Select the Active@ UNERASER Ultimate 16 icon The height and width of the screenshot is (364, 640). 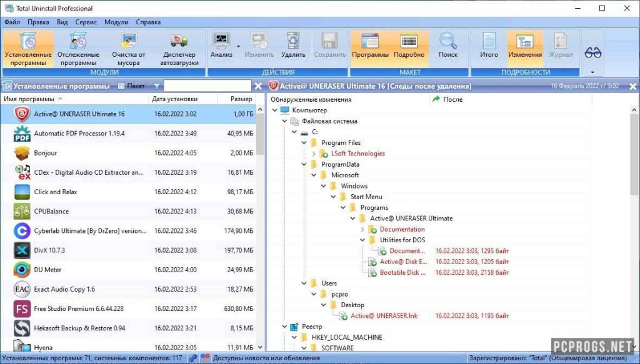(x=22, y=114)
